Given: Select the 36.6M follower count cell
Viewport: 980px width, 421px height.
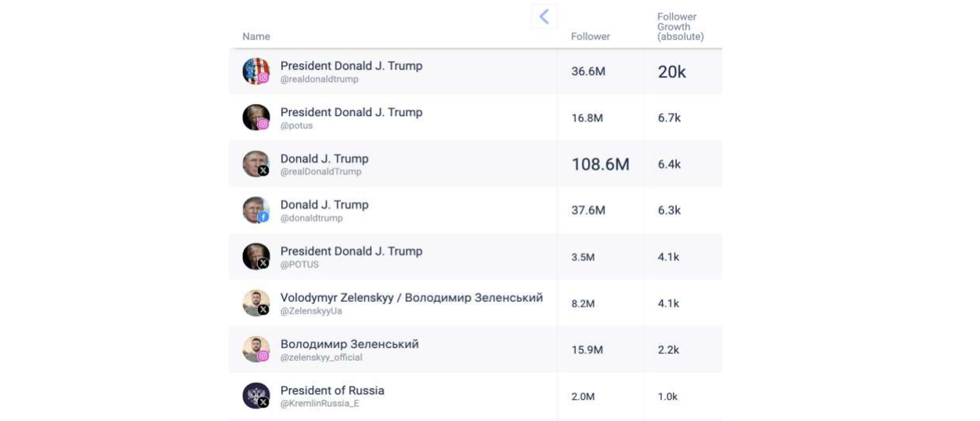Looking at the screenshot, I should click(588, 72).
